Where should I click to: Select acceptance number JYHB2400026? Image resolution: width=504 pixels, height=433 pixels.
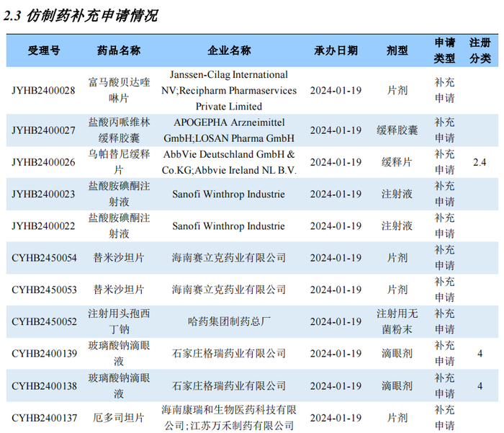click(x=43, y=162)
